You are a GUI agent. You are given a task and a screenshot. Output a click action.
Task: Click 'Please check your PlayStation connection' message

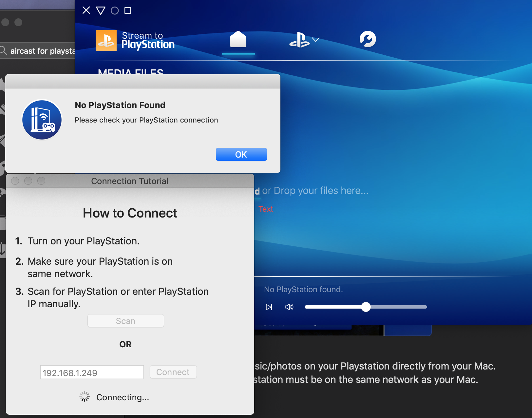[146, 120]
